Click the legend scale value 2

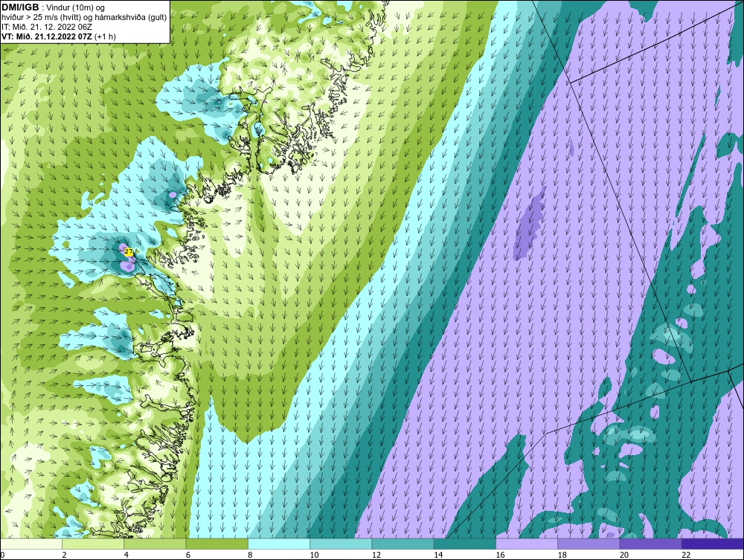coord(64,556)
